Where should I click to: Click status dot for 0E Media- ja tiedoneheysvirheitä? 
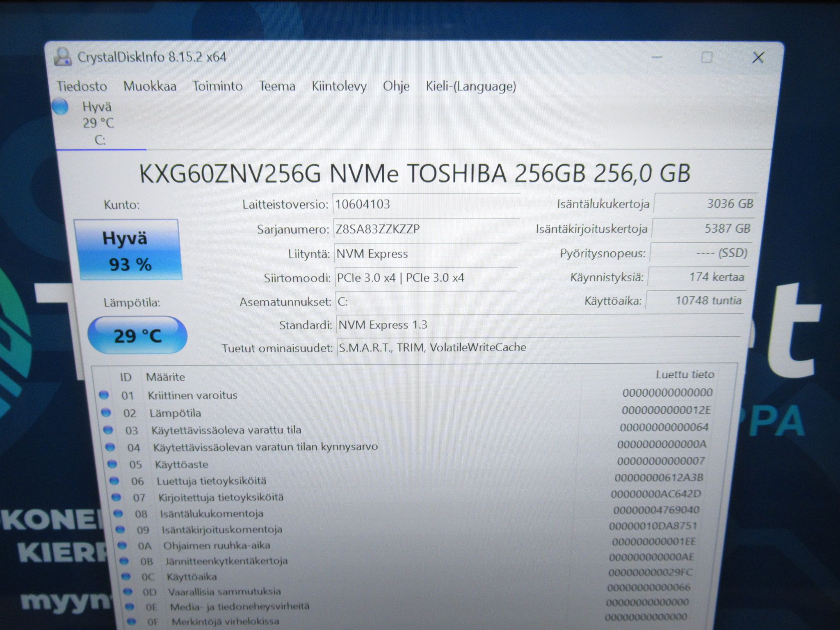coord(130,606)
